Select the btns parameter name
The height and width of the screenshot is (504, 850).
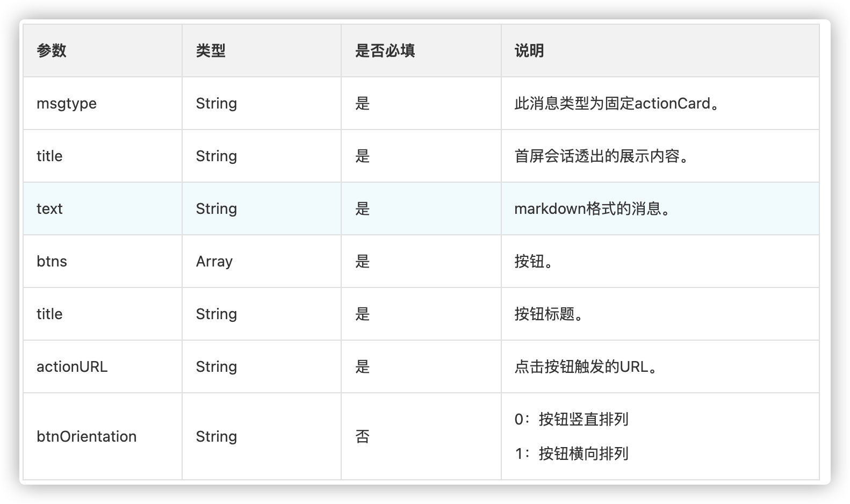point(52,261)
